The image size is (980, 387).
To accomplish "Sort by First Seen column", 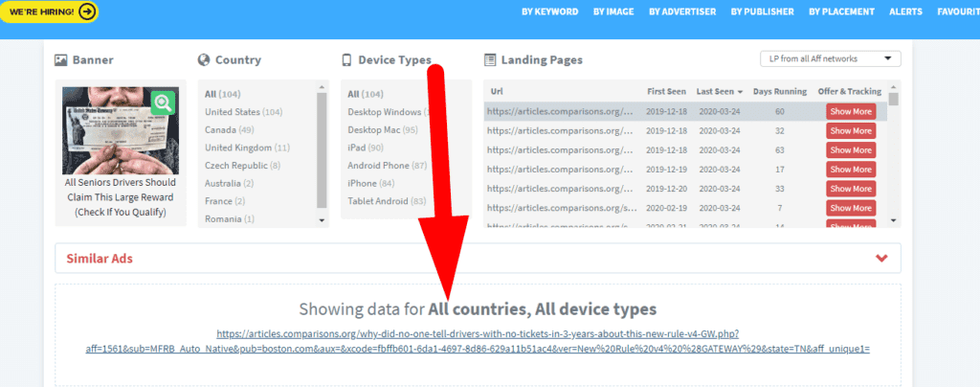I will tap(666, 91).
